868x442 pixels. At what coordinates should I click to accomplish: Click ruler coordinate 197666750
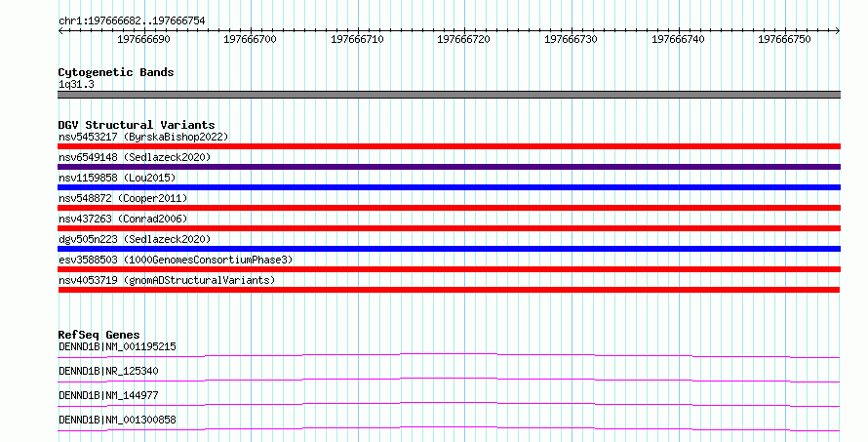784,39
